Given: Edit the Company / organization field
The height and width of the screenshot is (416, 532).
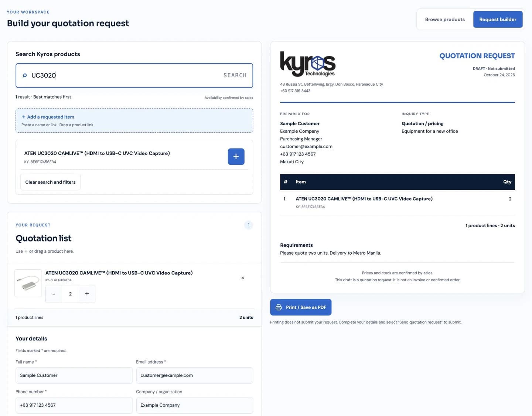Looking at the screenshot, I should pyautogui.click(x=194, y=405).
